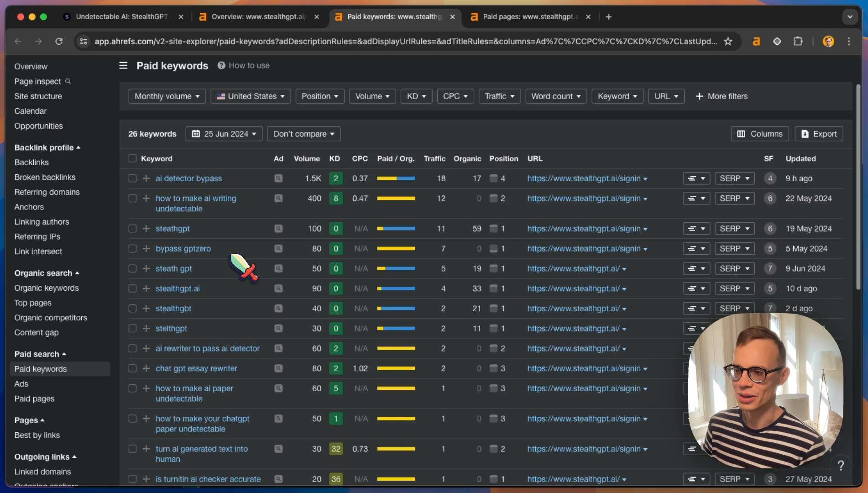Open Organic keywords in the sidebar
The image size is (868, 493).
tap(47, 288)
